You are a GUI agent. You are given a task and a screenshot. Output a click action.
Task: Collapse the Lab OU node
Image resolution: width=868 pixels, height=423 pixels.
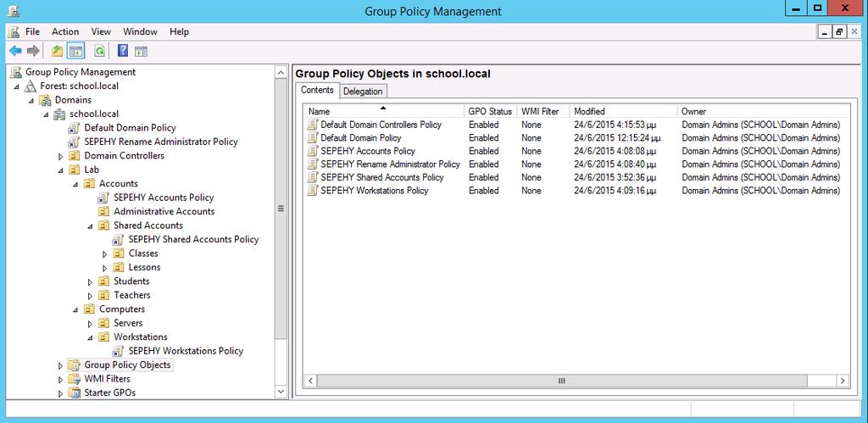tap(61, 170)
